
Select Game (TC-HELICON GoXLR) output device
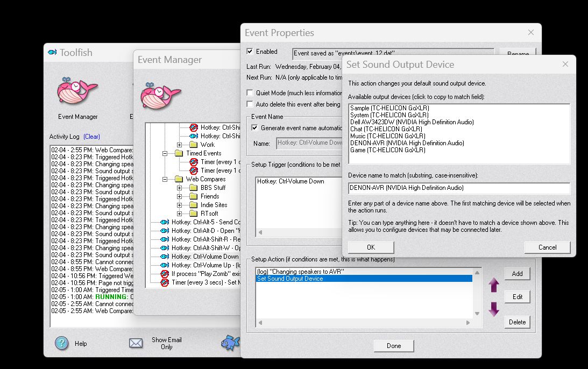click(387, 150)
